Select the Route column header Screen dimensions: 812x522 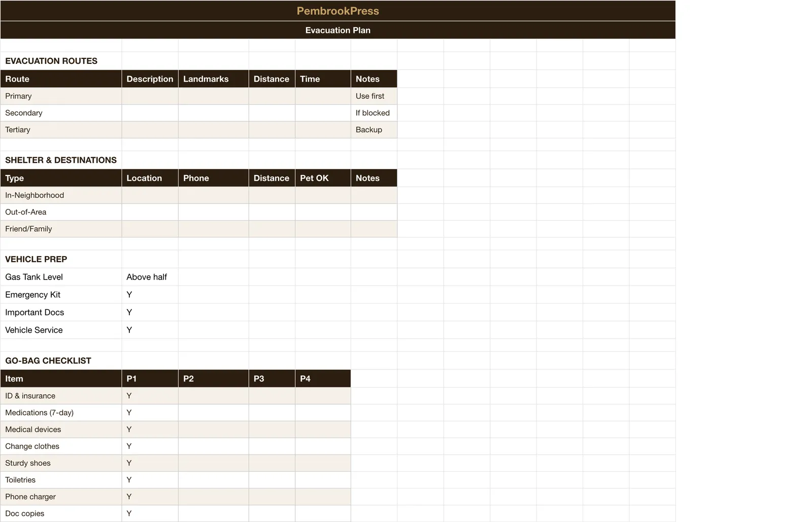click(61, 79)
